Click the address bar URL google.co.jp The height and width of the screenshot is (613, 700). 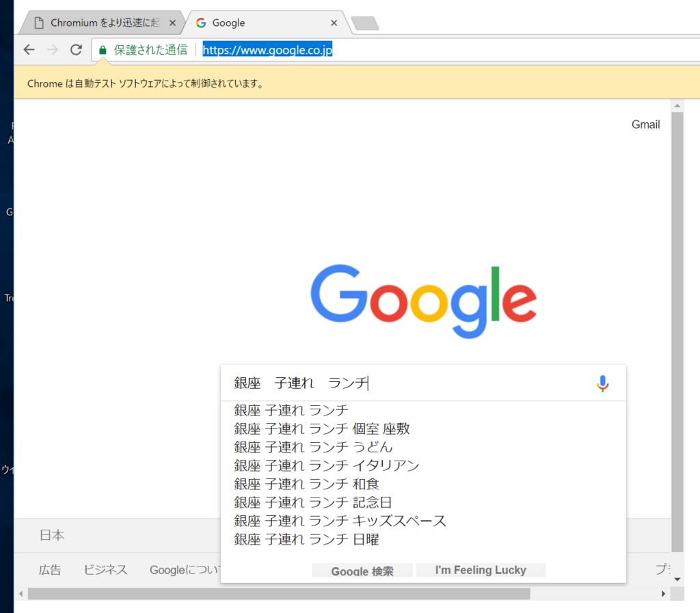pyautogui.click(x=267, y=50)
